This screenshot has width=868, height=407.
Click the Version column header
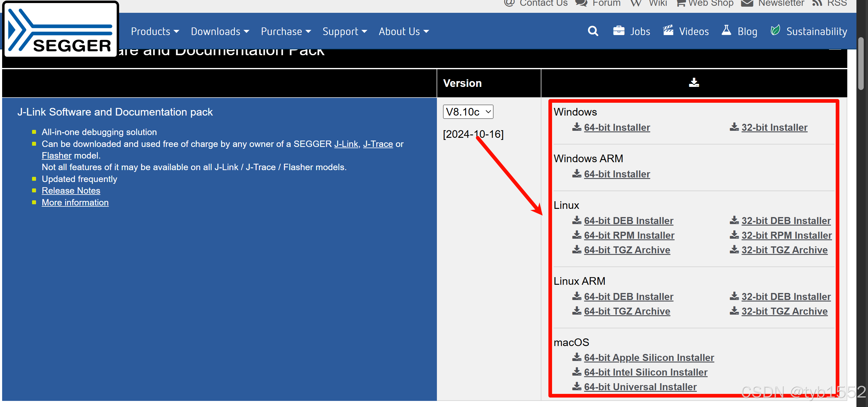coord(462,83)
